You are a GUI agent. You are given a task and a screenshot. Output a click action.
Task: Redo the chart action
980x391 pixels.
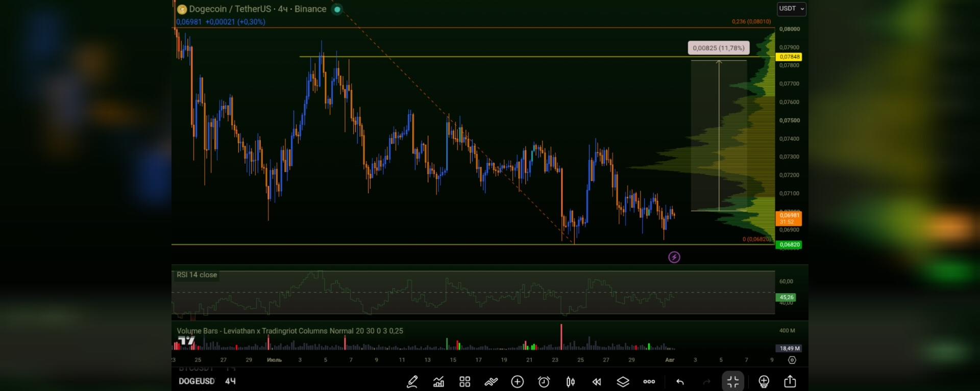pyautogui.click(x=706, y=381)
